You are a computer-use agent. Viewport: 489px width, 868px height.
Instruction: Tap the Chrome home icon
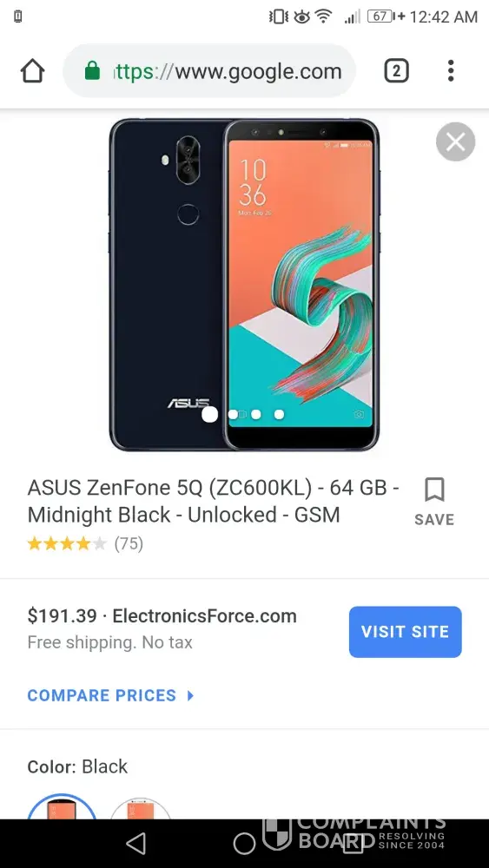click(x=33, y=71)
